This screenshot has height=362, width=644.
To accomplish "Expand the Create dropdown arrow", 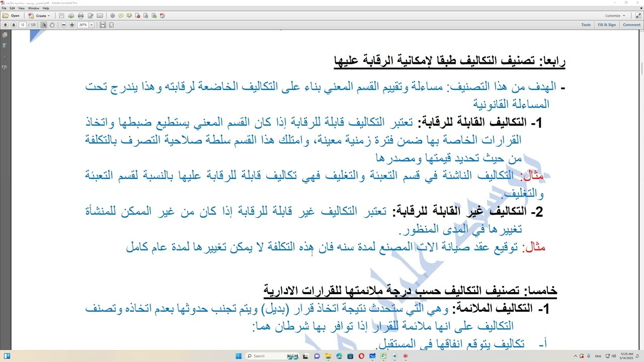I will point(49,16).
